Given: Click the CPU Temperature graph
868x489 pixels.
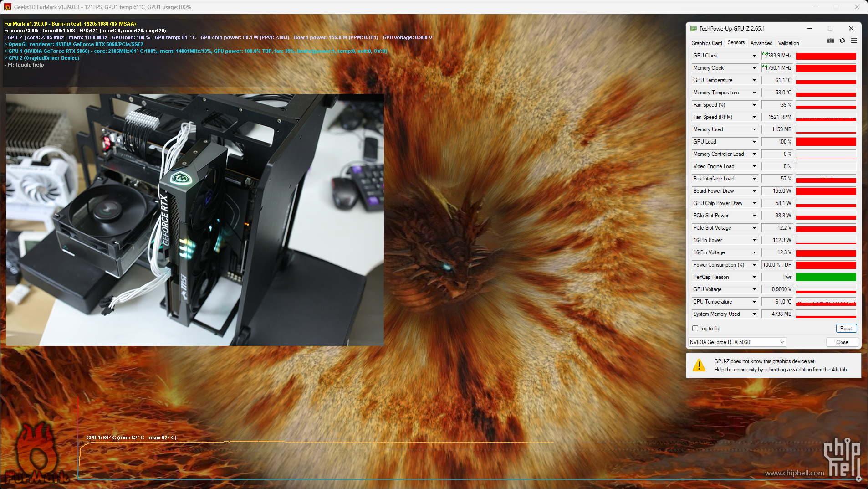Looking at the screenshot, I should [826, 302].
